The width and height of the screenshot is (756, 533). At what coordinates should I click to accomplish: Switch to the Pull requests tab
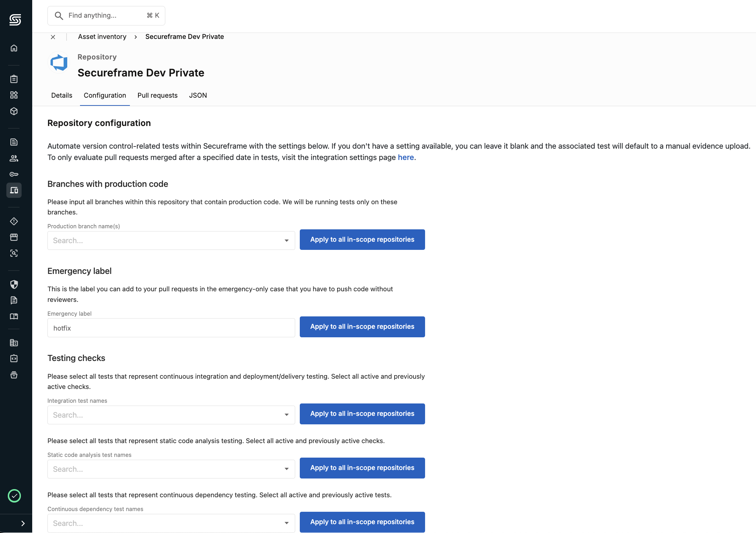pyautogui.click(x=157, y=96)
